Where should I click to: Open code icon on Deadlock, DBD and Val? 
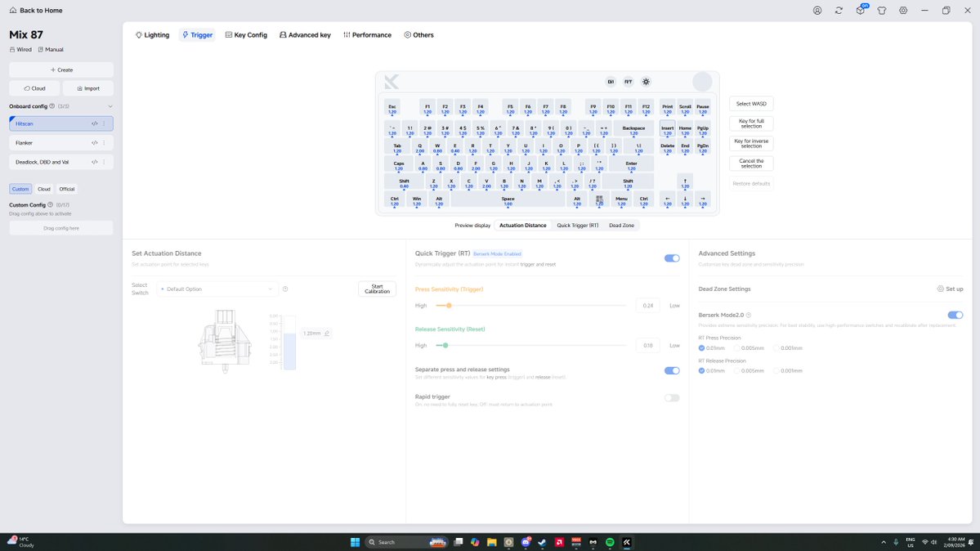coord(94,162)
